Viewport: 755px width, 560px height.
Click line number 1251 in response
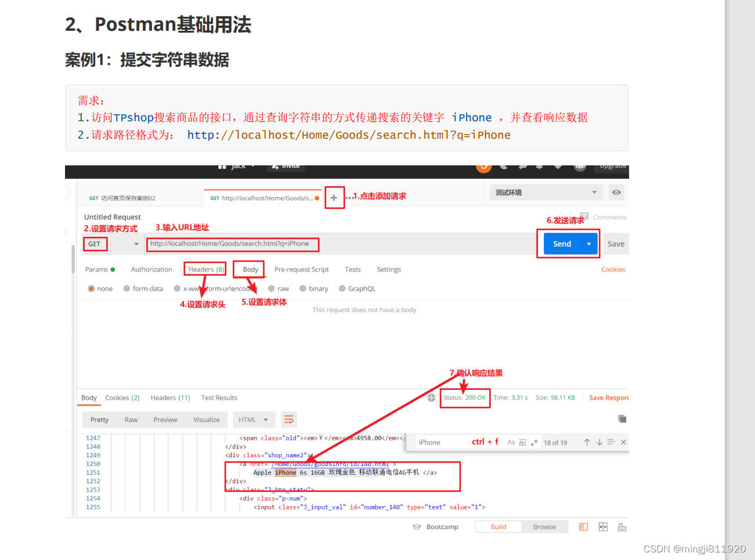coord(93,472)
